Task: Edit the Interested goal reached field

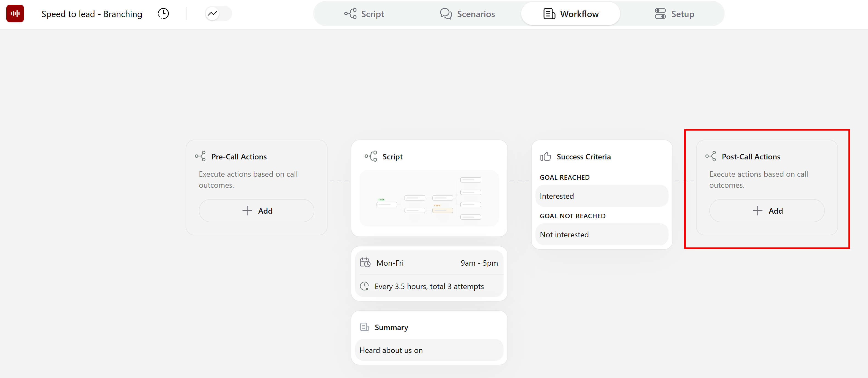Action: tap(602, 196)
